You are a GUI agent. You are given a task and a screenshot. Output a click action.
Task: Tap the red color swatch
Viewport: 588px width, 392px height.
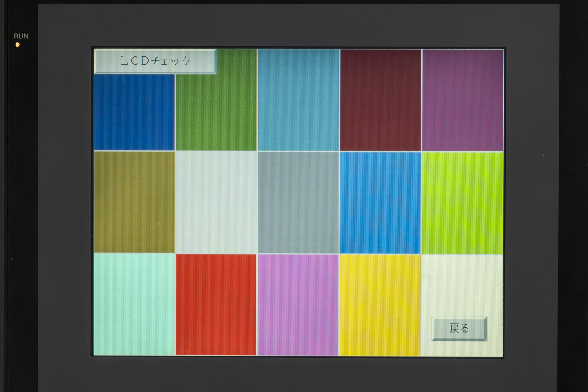coord(216,305)
